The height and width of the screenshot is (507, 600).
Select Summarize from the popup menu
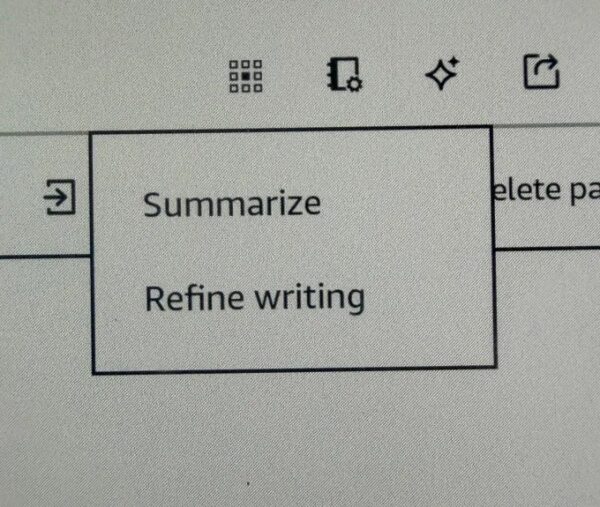[231, 204]
